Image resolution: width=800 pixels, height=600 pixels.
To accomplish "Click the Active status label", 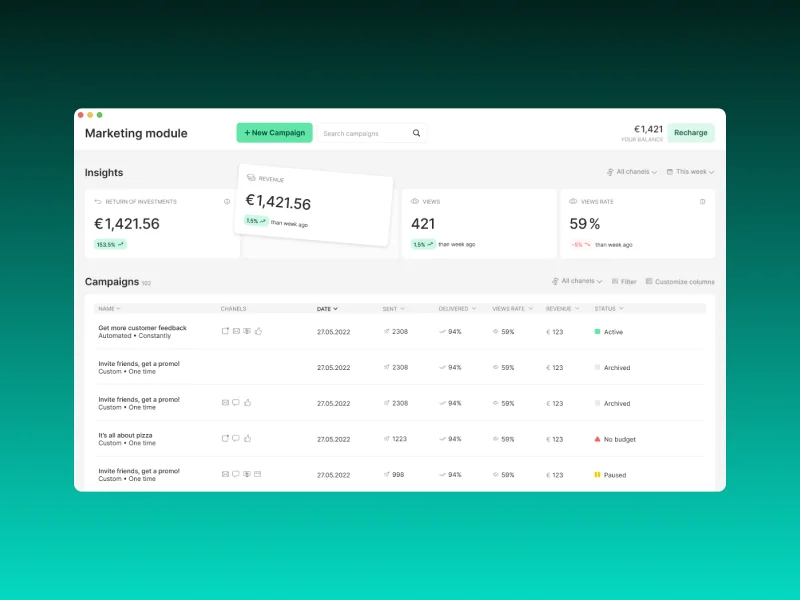I will [x=613, y=332].
